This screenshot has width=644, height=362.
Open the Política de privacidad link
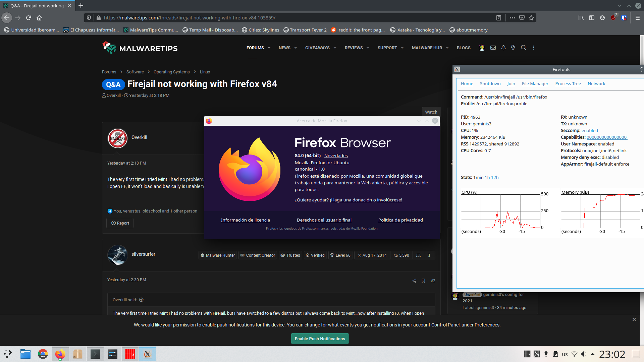point(400,220)
